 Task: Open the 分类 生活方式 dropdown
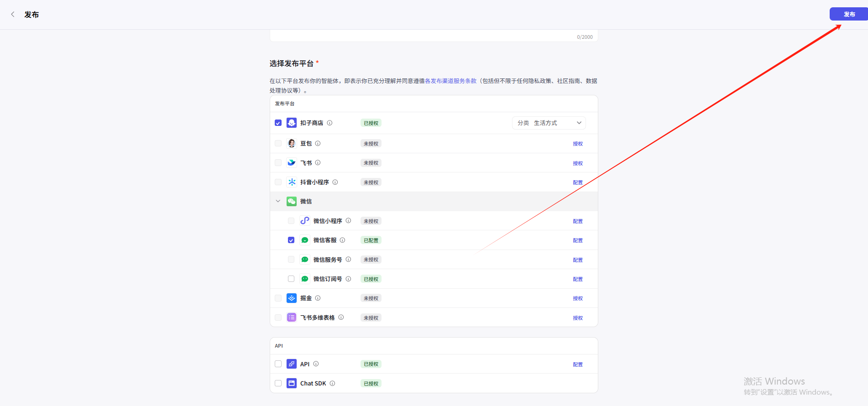pyautogui.click(x=549, y=123)
